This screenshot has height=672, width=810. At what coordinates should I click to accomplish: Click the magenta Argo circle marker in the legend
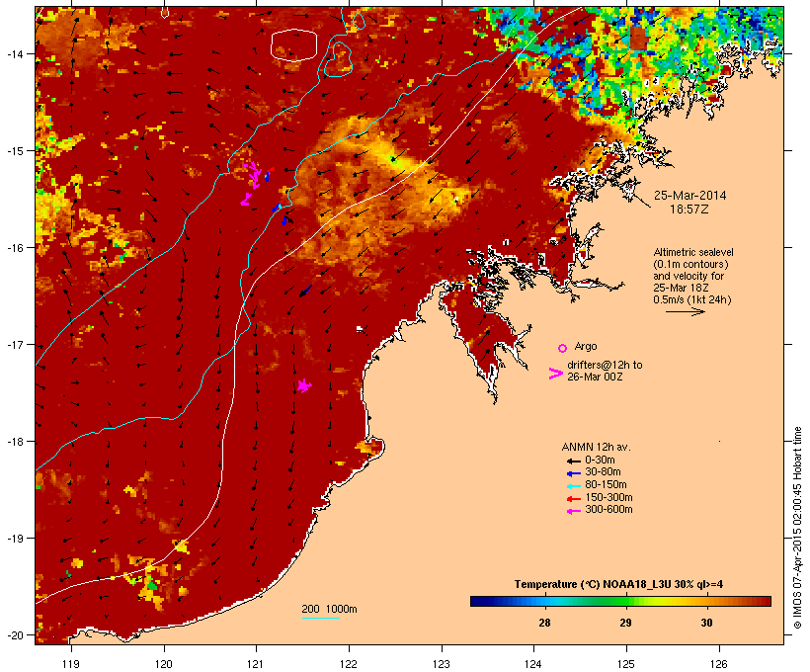click(x=563, y=348)
